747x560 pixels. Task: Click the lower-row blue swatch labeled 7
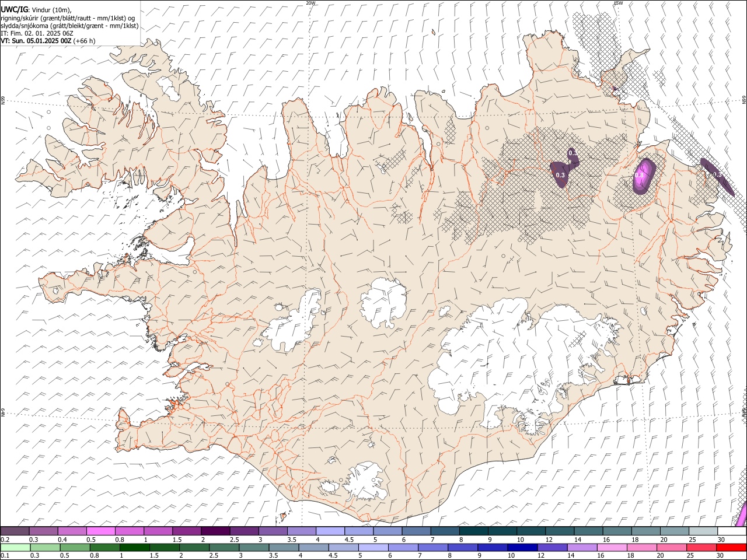[433, 547]
